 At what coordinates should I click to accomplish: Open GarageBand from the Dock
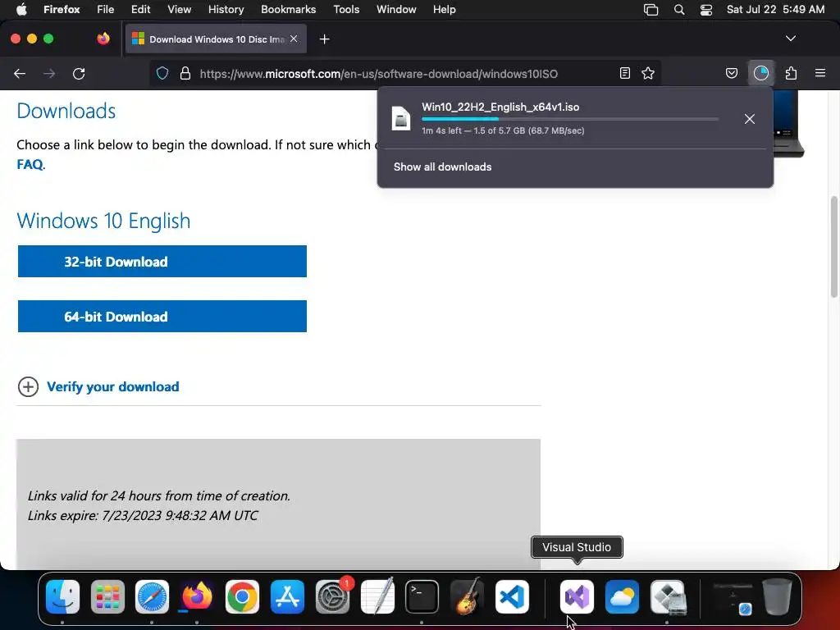point(467,596)
